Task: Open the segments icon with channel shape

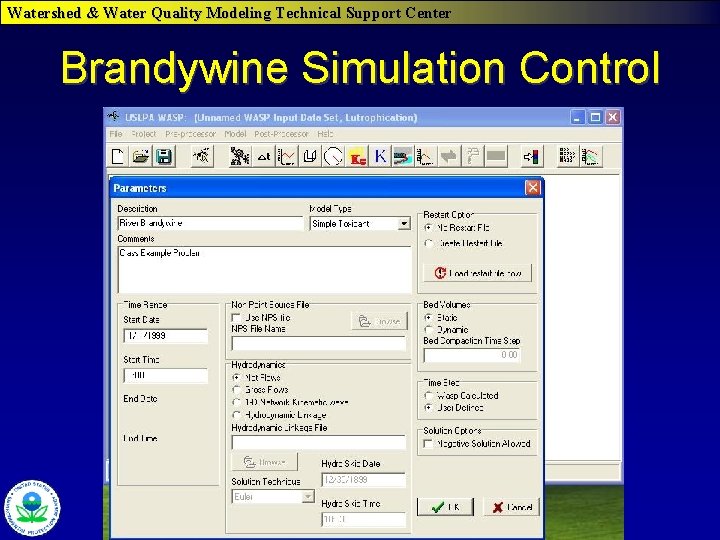Action: point(310,157)
